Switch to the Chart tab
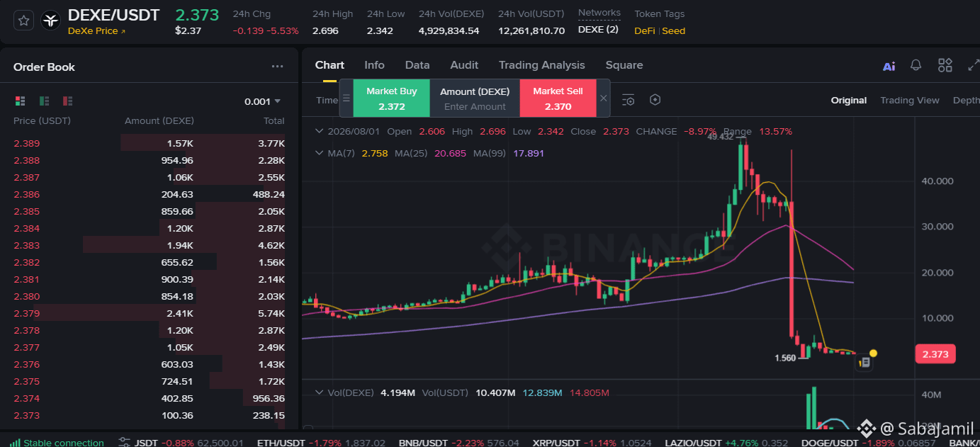 pos(330,65)
